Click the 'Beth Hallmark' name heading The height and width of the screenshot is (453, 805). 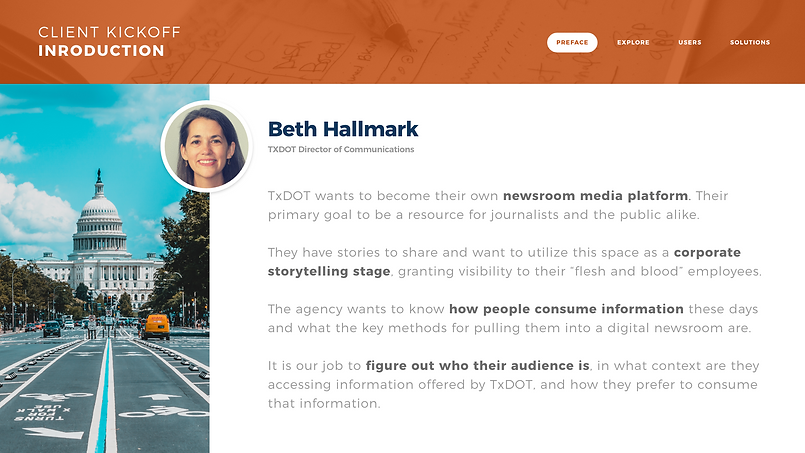click(343, 129)
